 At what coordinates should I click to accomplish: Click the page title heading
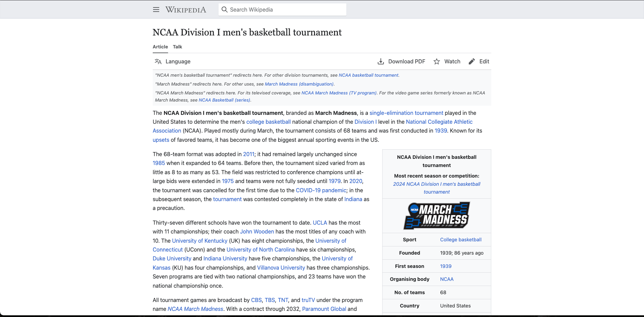[247, 32]
